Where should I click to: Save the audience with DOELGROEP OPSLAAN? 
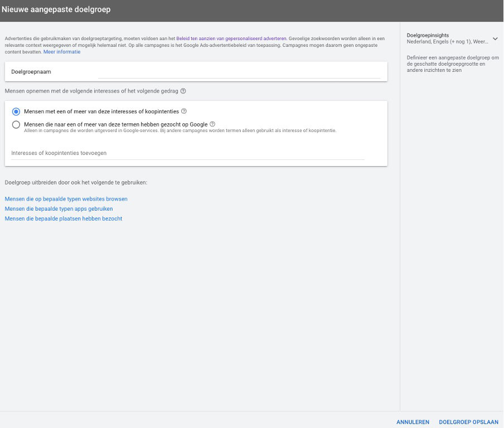click(468, 422)
